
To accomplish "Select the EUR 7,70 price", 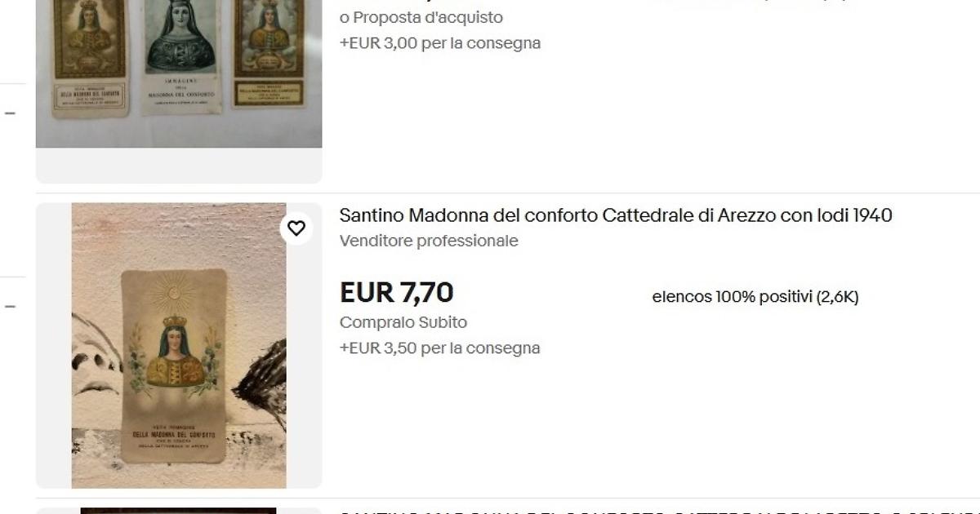I will [x=396, y=292].
